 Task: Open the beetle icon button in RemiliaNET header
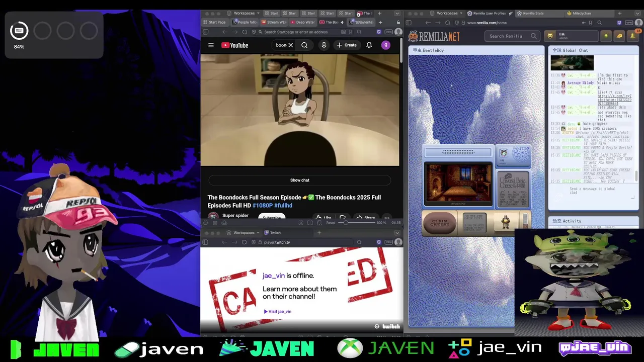[x=606, y=36]
